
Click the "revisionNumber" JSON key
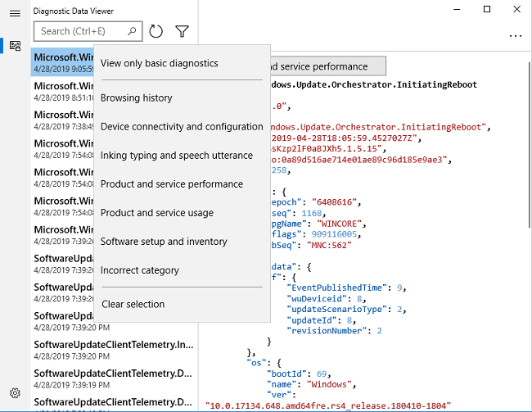[x=327, y=331]
